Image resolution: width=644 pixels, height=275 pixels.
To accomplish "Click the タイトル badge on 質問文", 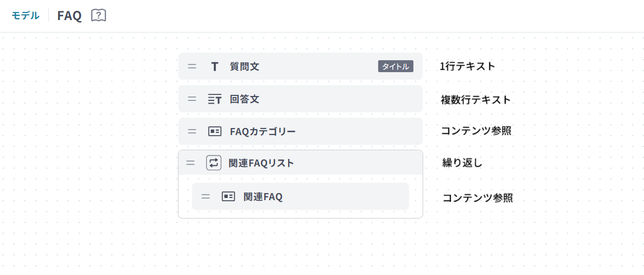I will (396, 66).
